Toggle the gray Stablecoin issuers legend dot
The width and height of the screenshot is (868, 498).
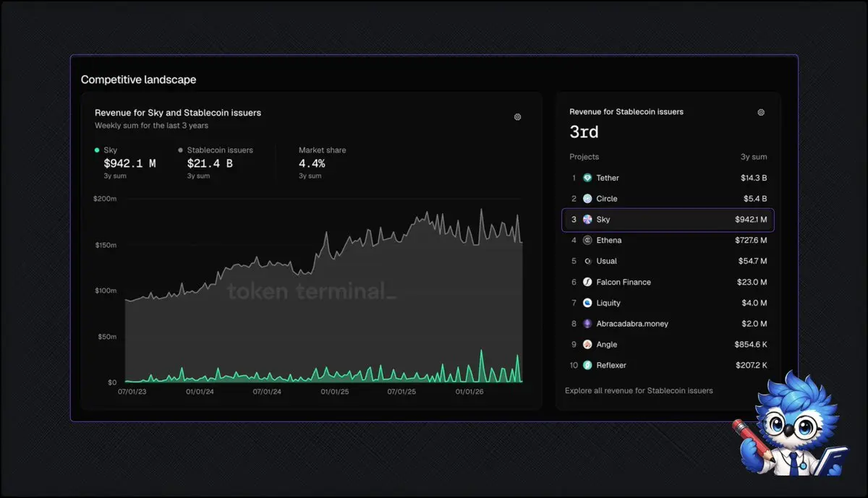(x=180, y=150)
